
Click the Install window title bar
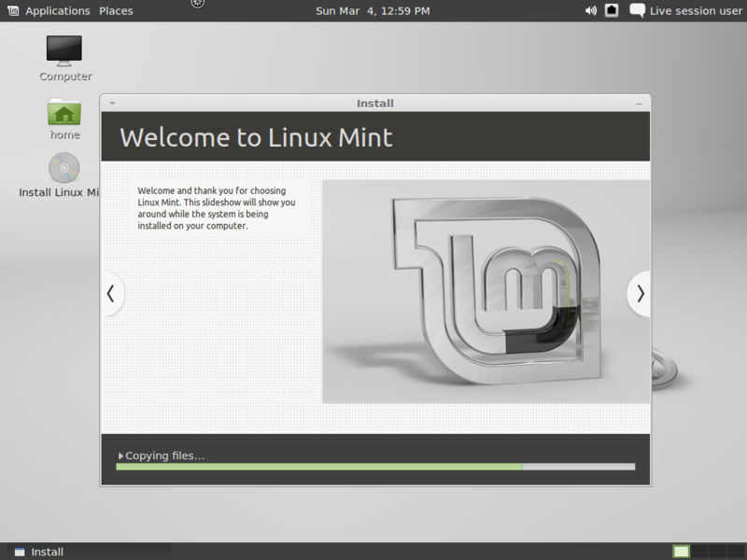[x=375, y=104]
